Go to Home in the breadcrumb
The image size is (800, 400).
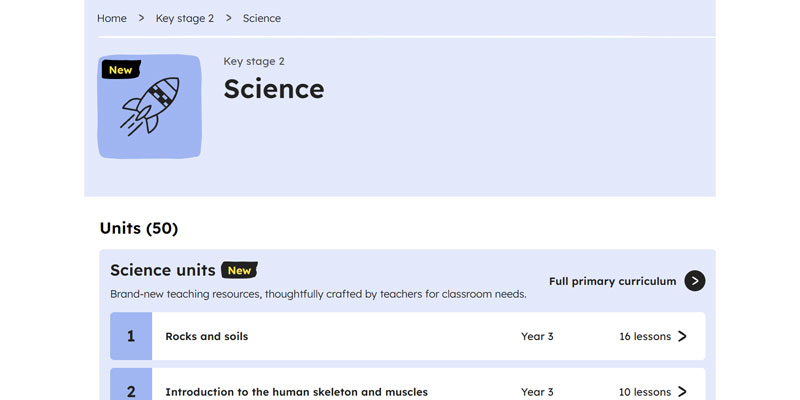[x=112, y=18]
